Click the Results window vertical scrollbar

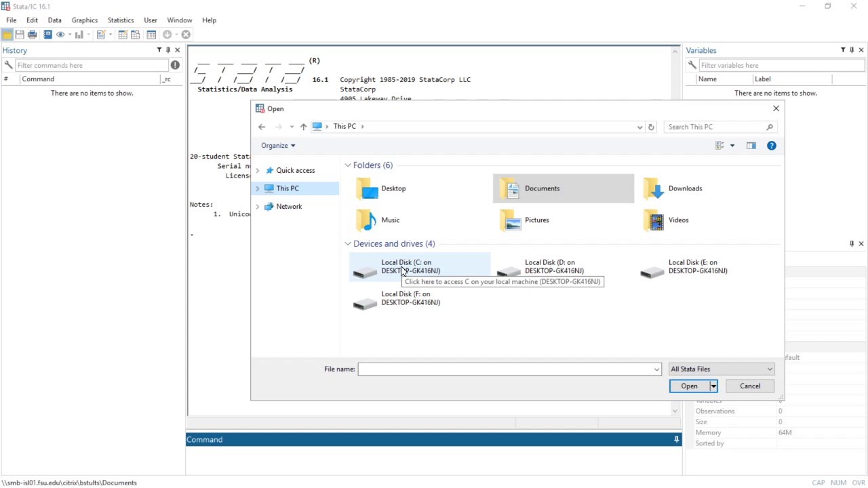tap(675, 230)
